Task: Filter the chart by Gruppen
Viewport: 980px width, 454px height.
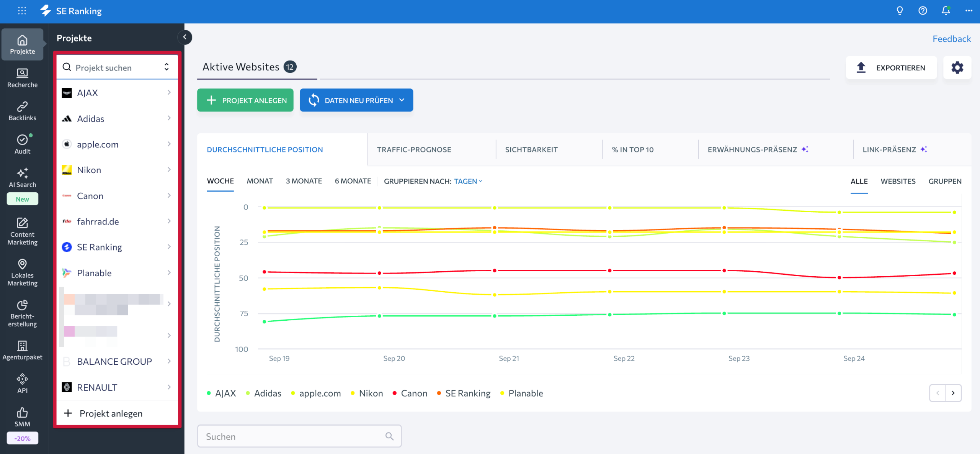Action: 944,181
